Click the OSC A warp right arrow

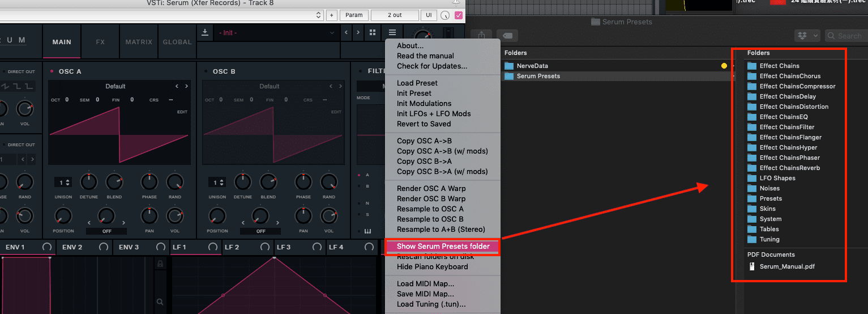[x=123, y=223]
